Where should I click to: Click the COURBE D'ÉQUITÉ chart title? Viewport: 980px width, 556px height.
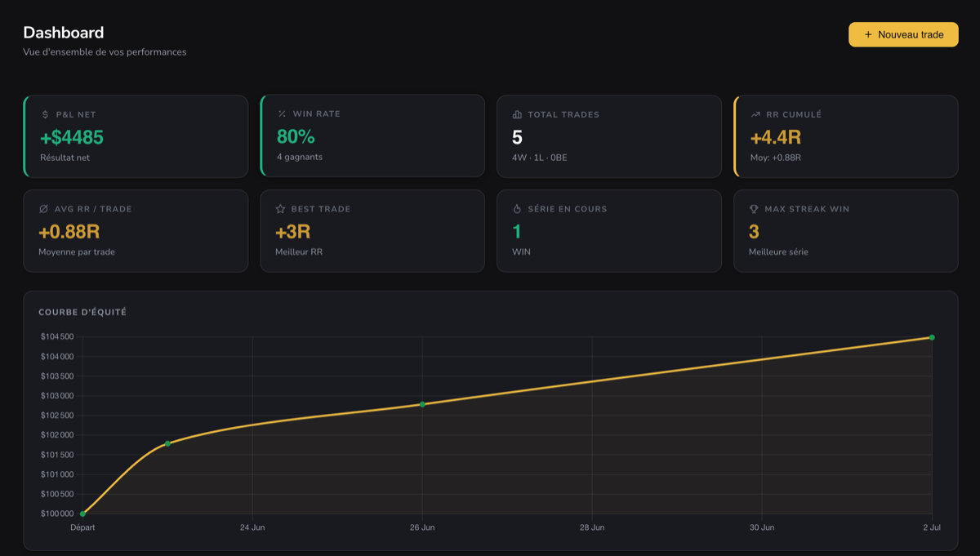pyautogui.click(x=82, y=312)
